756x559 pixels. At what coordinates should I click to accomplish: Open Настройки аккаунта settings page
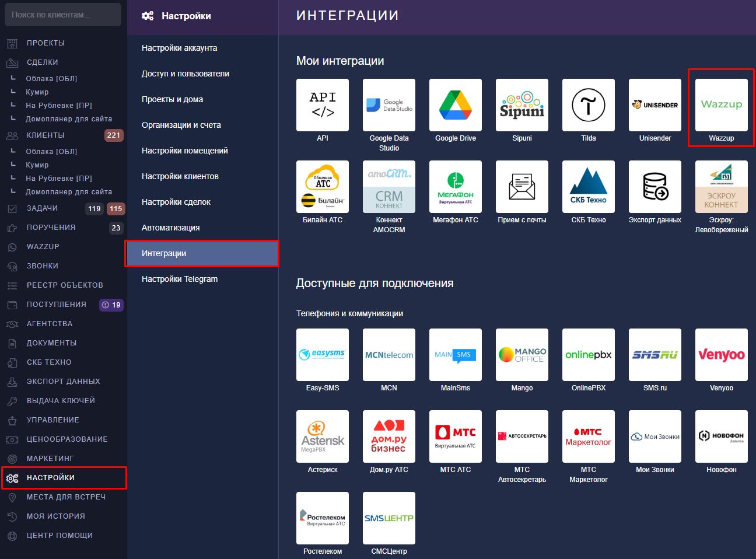tap(202, 48)
